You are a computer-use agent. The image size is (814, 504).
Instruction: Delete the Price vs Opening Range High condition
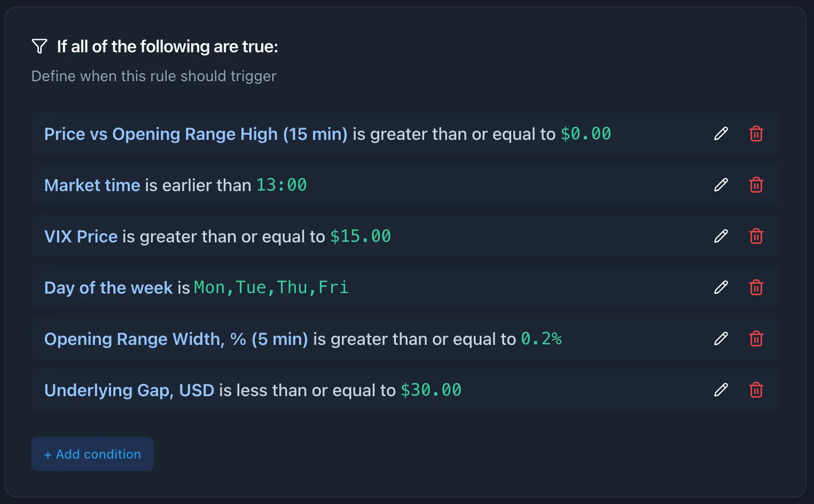(x=756, y=133)
